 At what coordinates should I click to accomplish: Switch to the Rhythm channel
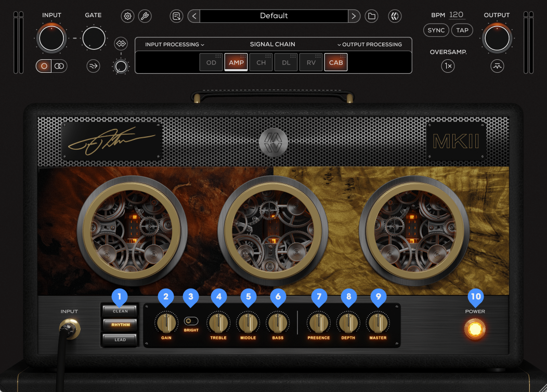120,325
